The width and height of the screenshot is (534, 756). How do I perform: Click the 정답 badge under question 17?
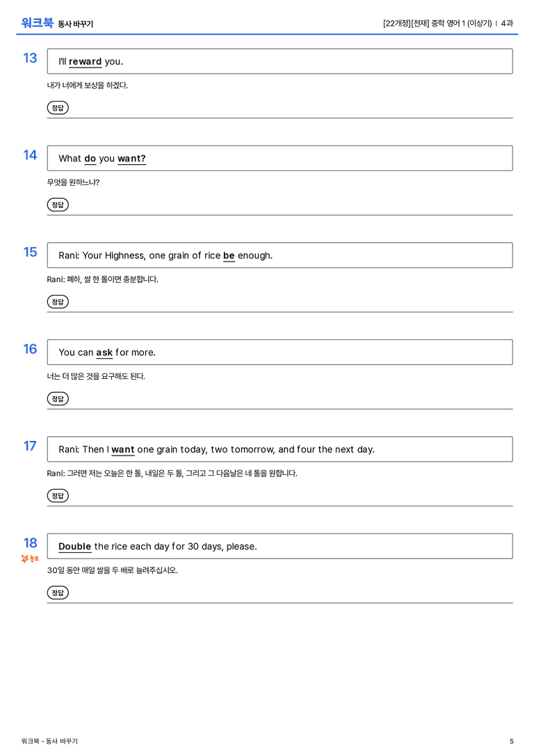click(x=58, y=495)
